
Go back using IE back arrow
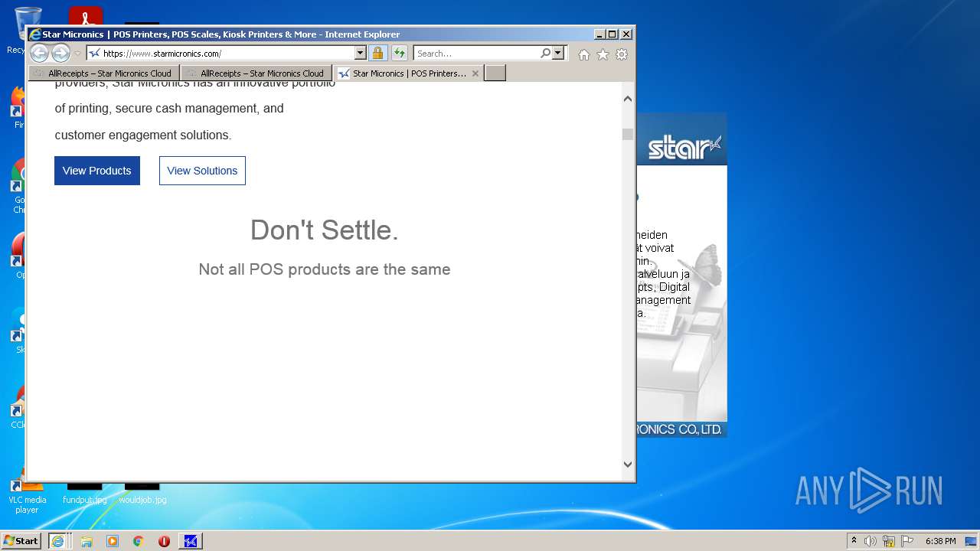coord(39,54)
